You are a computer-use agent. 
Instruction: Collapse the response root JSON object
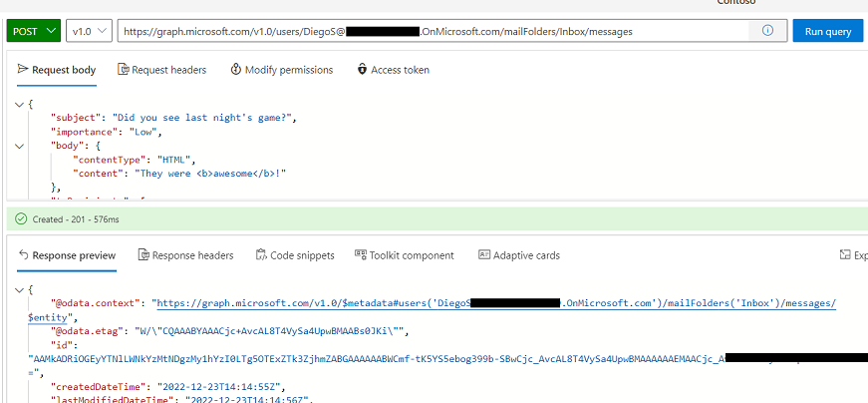point(19,290)
